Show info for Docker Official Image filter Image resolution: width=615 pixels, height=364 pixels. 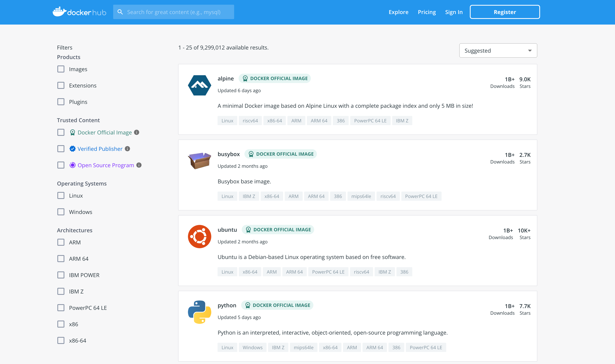coord(137,133)
